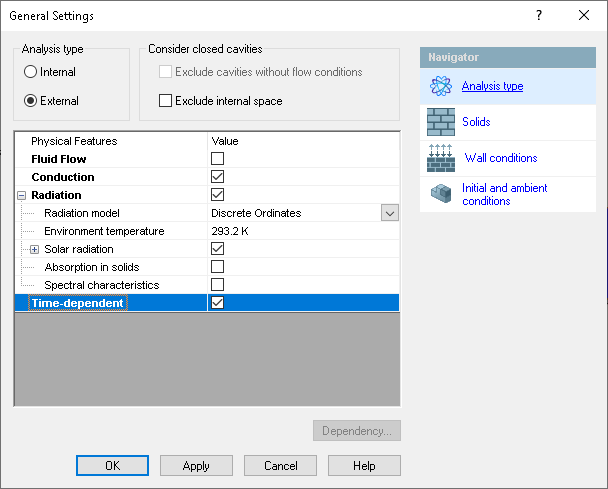
Task: Enable Exclude internal space checkbox
Action: point(166,101)
